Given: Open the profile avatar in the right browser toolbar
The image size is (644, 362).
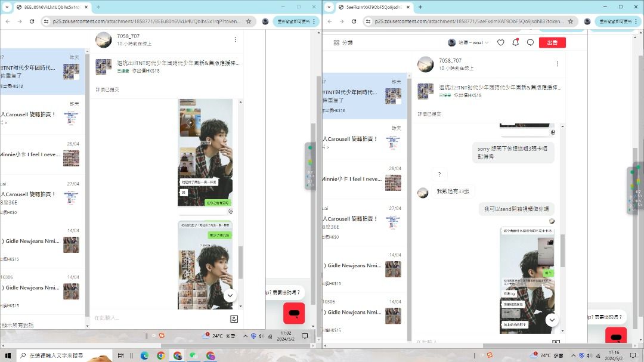Looking at the screenshot, I should (x=587, y=21).
